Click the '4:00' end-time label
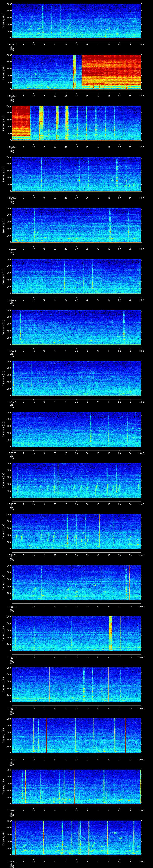Image resolution: width=153 pixels, height=868 pixels. [141, 147]
